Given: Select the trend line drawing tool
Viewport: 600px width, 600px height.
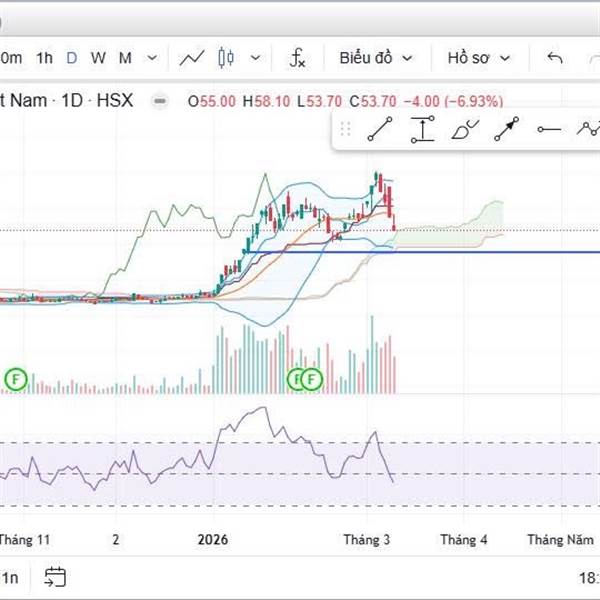Looking at the screenshot, I should tap(380, 129).
